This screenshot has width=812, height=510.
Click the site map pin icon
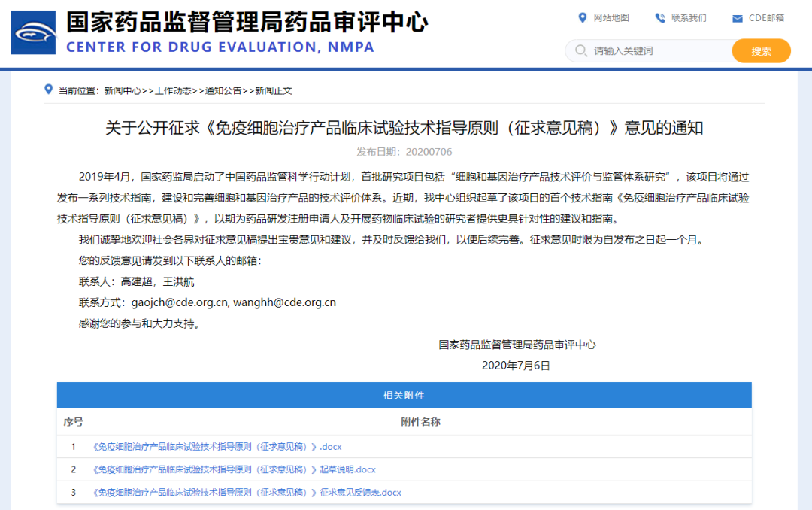[582, 18]
